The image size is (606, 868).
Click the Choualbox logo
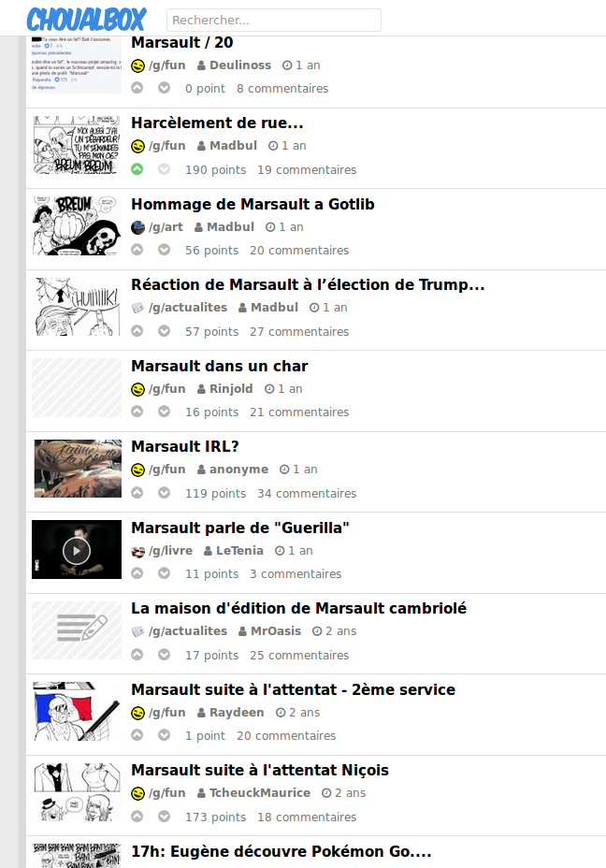pyautogui.click(x=87, y=20)
